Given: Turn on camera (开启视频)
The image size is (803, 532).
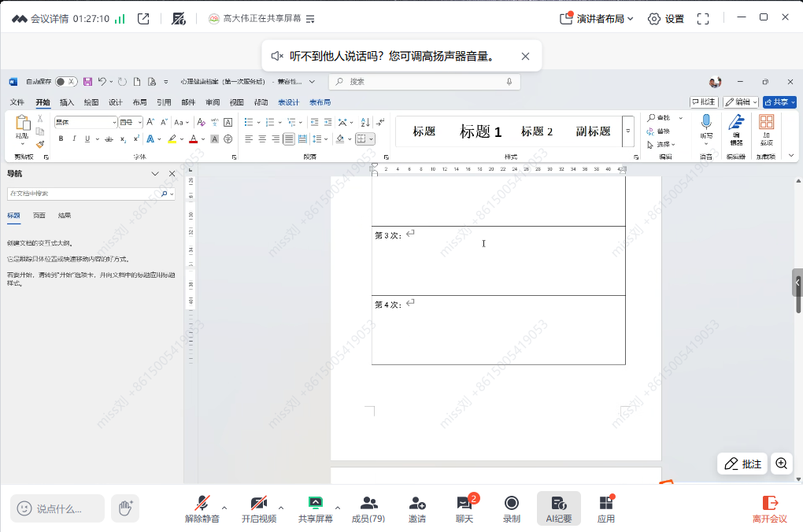Looking at the screenshot, I should tap(260, 508).
